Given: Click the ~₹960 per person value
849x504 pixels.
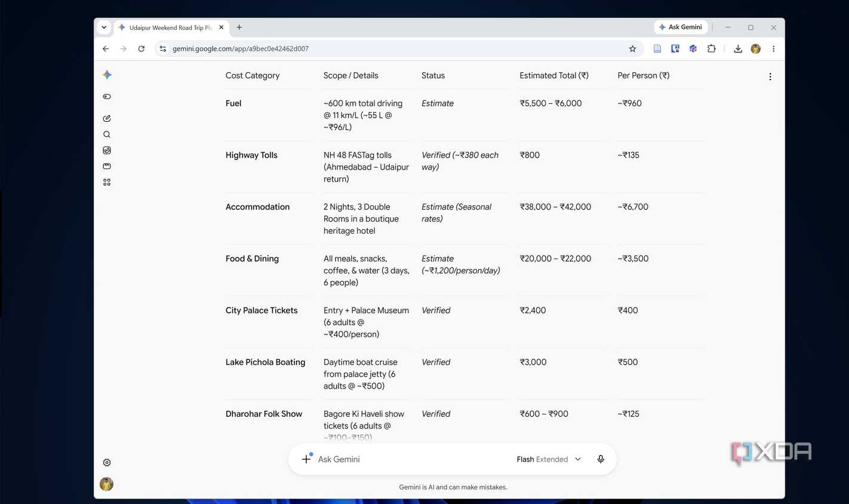Looking at the screenshot, I should (630, 103).
